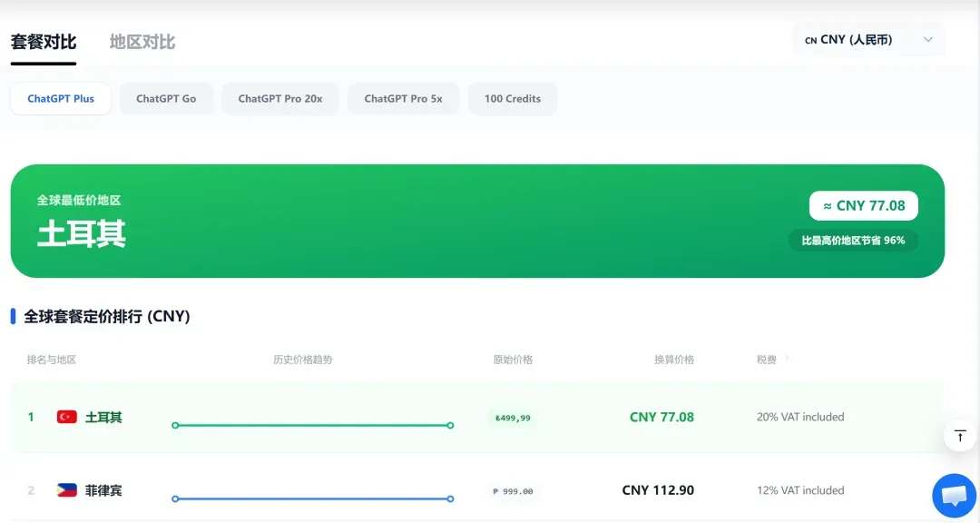Click the 土耳其 region name in row 1

[103, 418]
